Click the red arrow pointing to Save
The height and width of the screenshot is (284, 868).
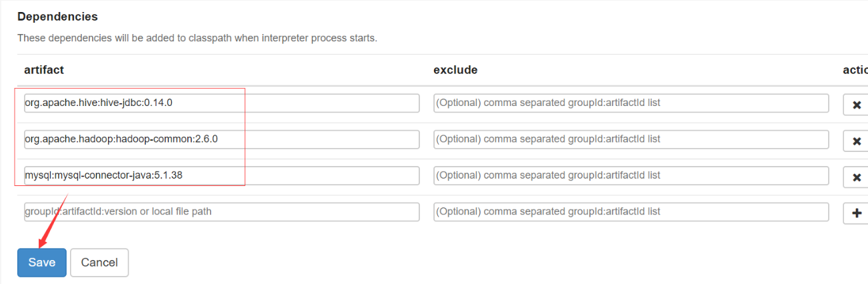(54, 220)
